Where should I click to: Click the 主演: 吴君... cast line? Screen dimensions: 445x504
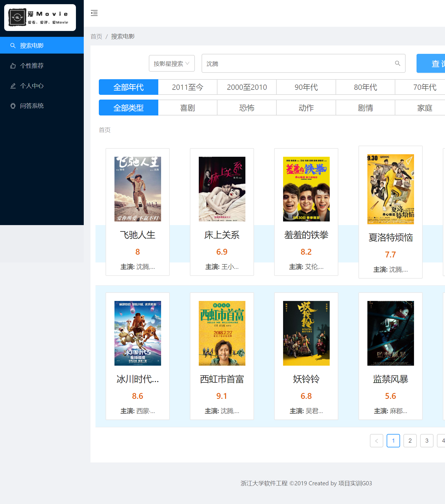(x=306, y=411)
